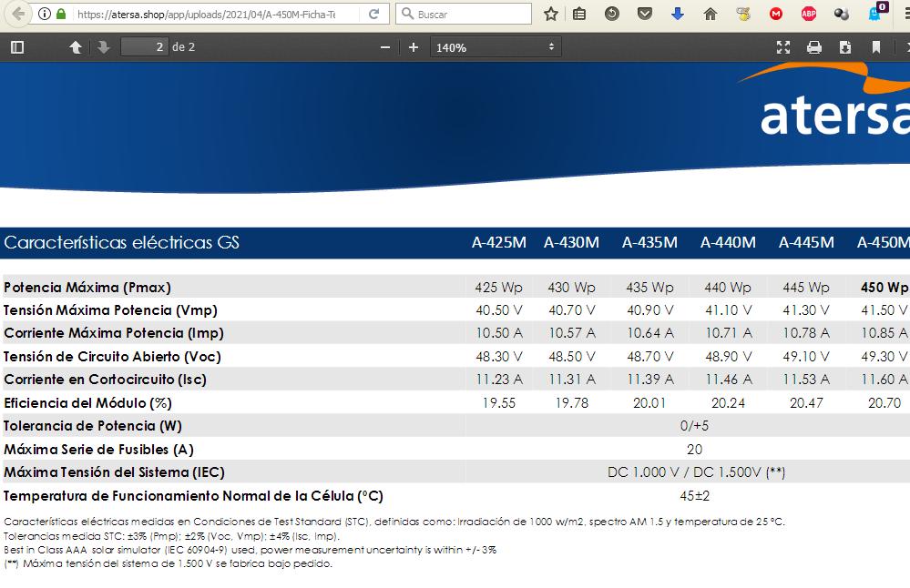Open the history circular-arrow icon
Viewport: 910px width, 588px height.
pos(612,14)
